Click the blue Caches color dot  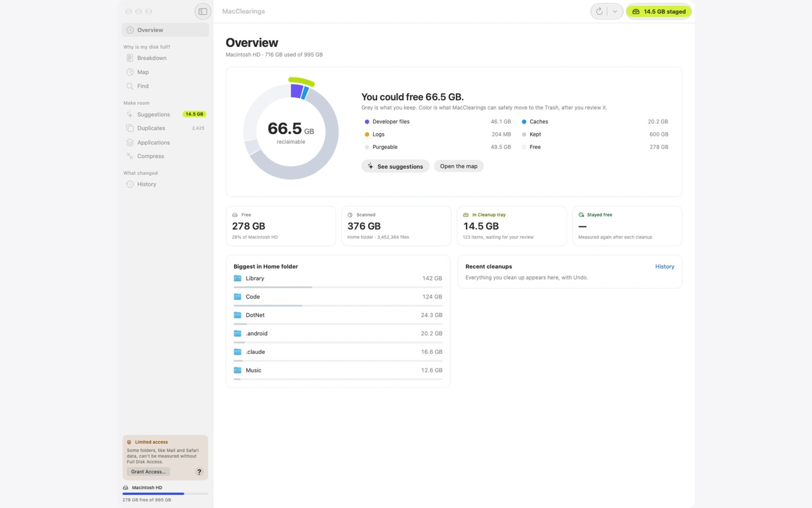(x=524, y=122)
